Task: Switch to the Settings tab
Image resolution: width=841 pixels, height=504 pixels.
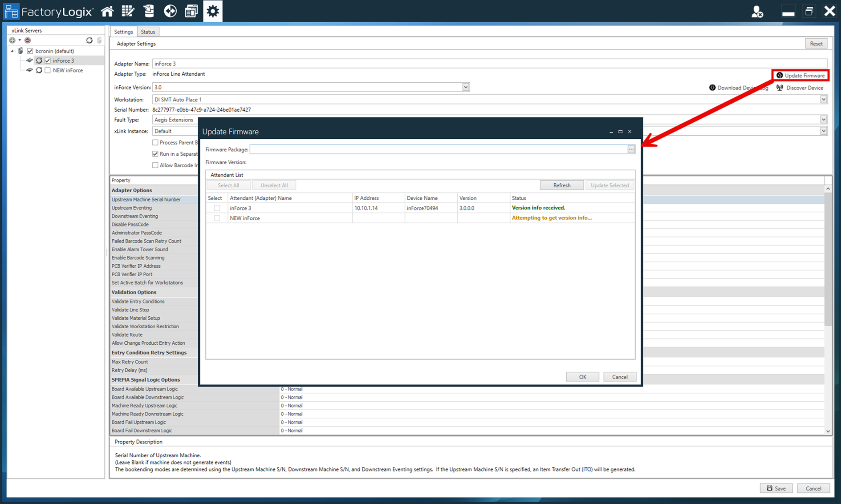Action: (x=123, y=32)
